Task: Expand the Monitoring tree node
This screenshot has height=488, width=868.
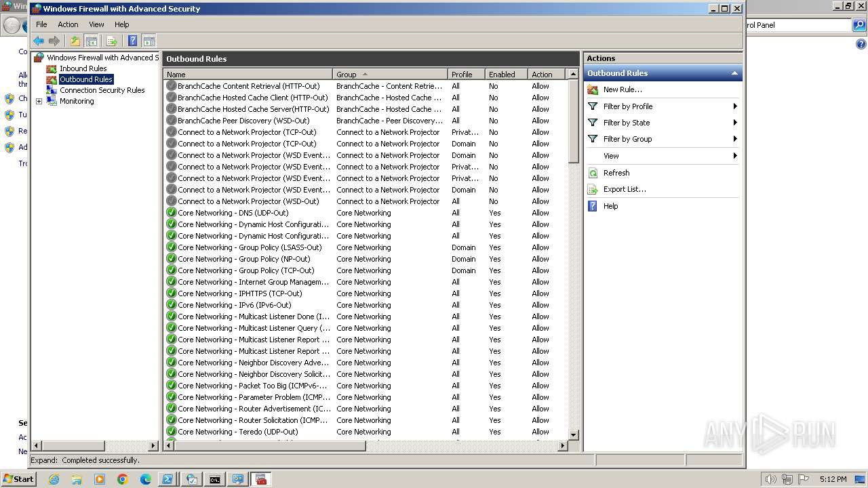Action: (39, 102)
